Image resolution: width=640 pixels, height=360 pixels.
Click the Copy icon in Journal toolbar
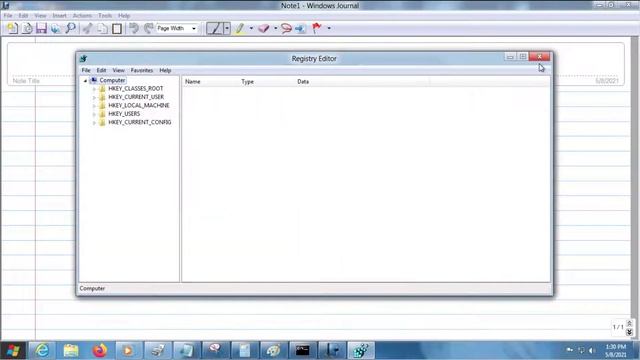tap(102, 28)
